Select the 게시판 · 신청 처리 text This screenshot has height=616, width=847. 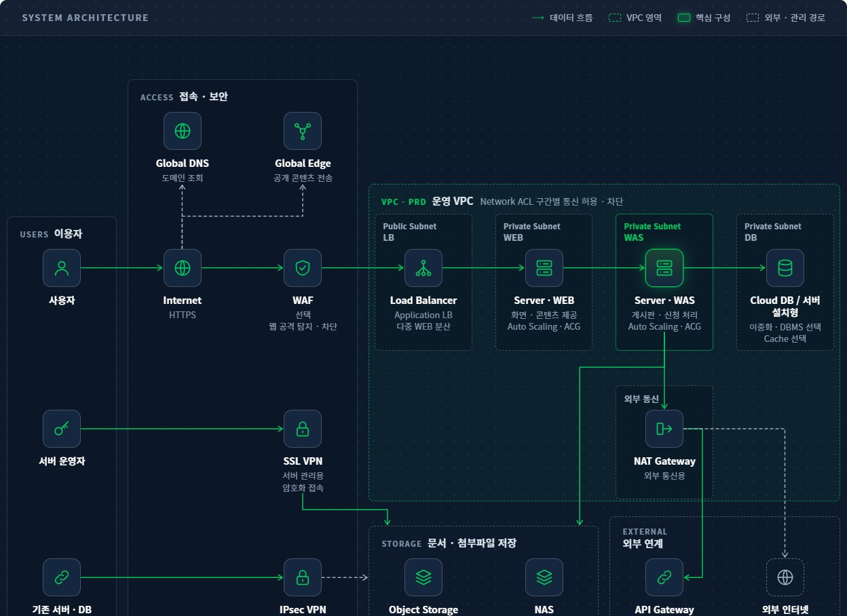[x=664, y=315]
